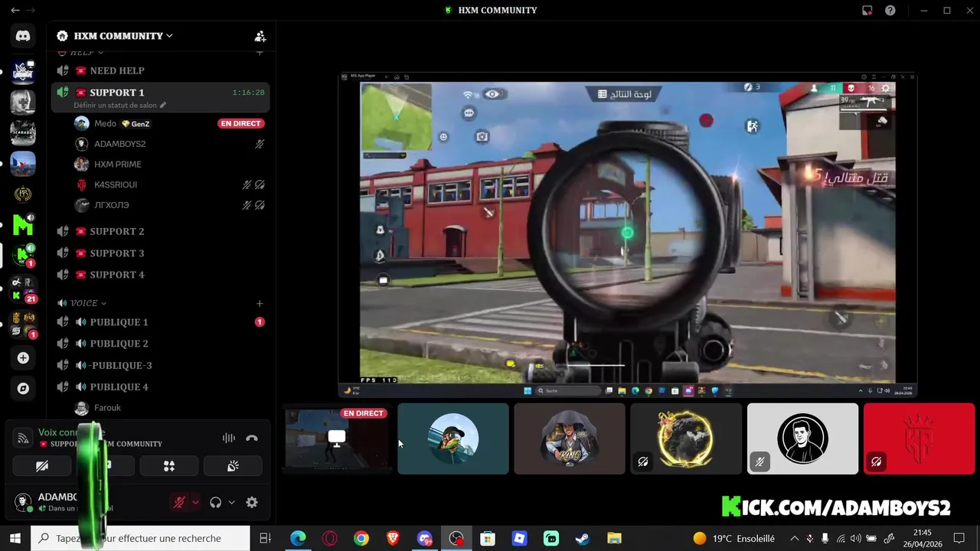Edit the salon status pencil icon

point(163,106)
